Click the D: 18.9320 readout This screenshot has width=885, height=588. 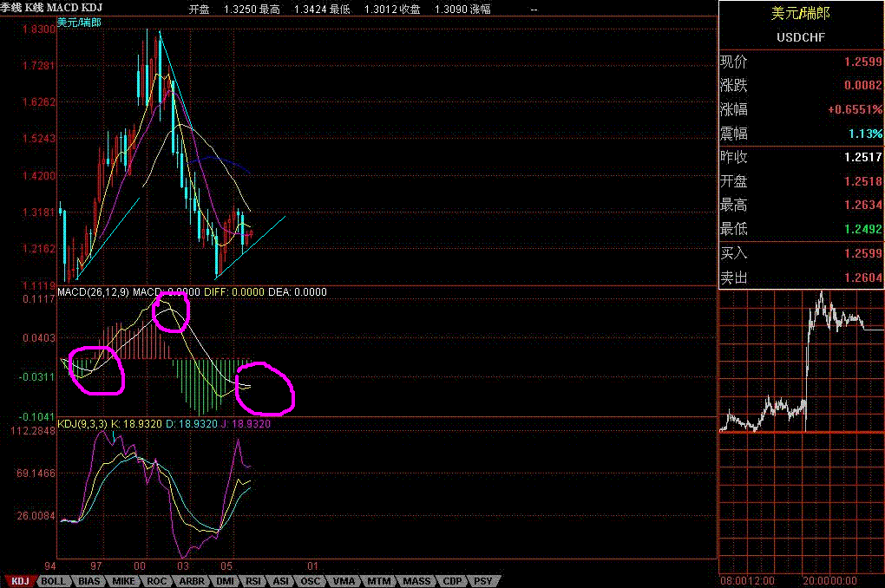click(192, 424)
